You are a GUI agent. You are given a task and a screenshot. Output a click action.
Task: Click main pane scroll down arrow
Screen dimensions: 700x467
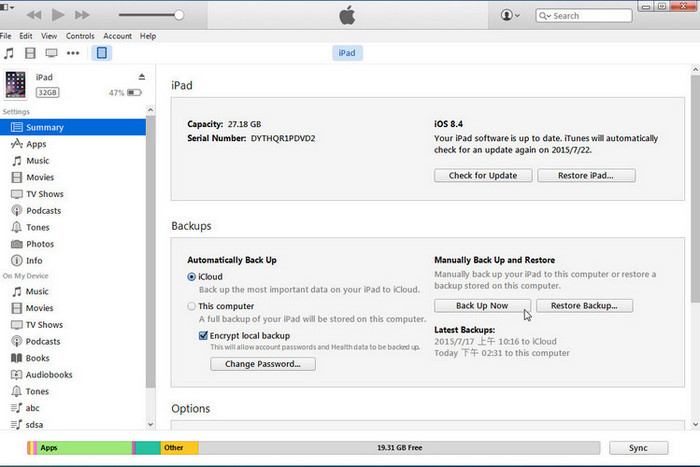pyautogui.click(x=695, y=425)
